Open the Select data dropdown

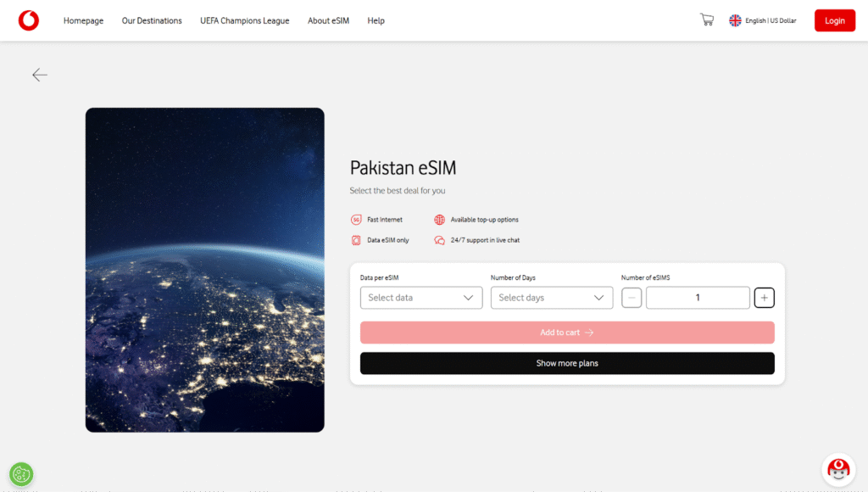coord(420,298)
